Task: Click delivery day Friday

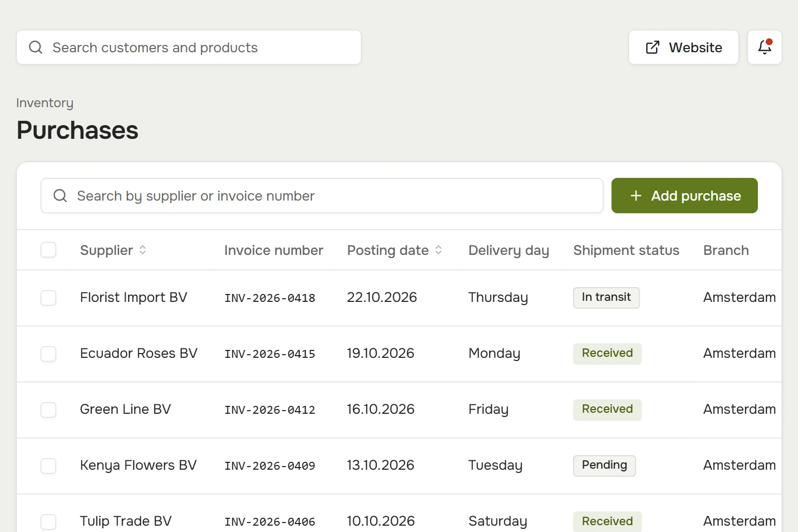Action: click(489, 410)
